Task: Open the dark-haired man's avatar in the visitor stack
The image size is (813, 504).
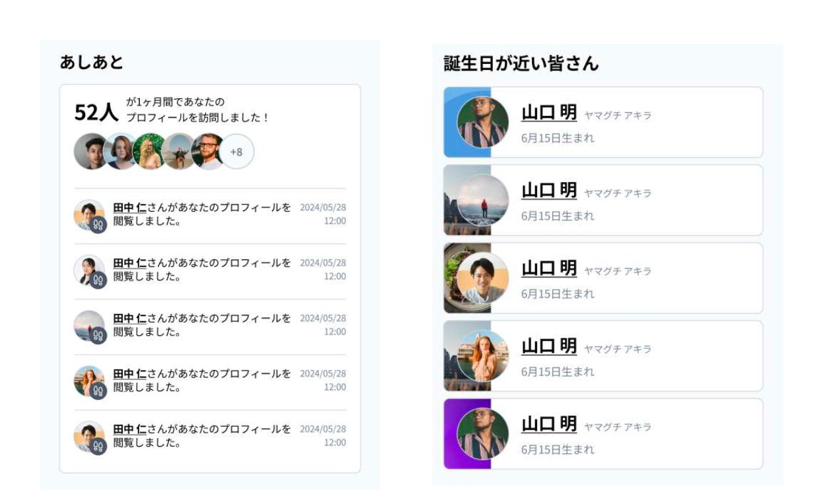Action: (91, 152)
